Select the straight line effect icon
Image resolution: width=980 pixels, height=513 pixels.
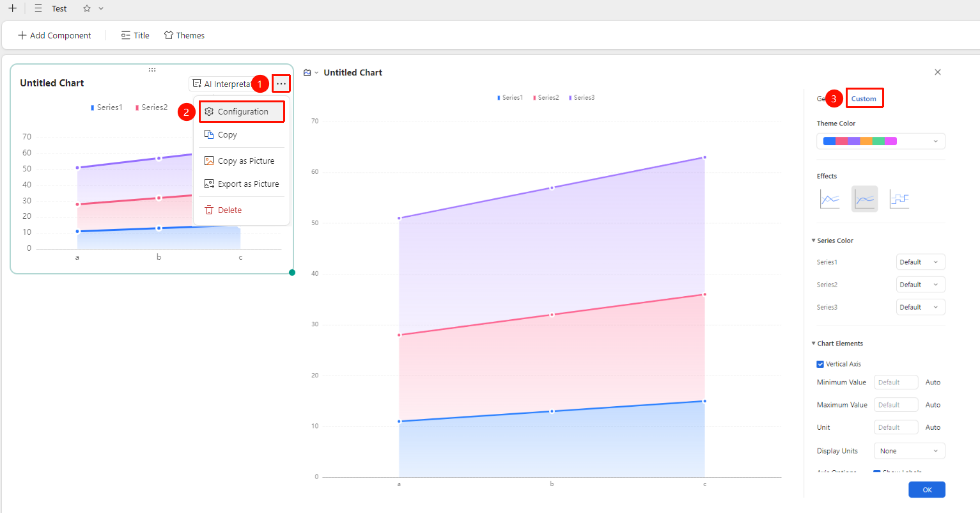[830, 199]
